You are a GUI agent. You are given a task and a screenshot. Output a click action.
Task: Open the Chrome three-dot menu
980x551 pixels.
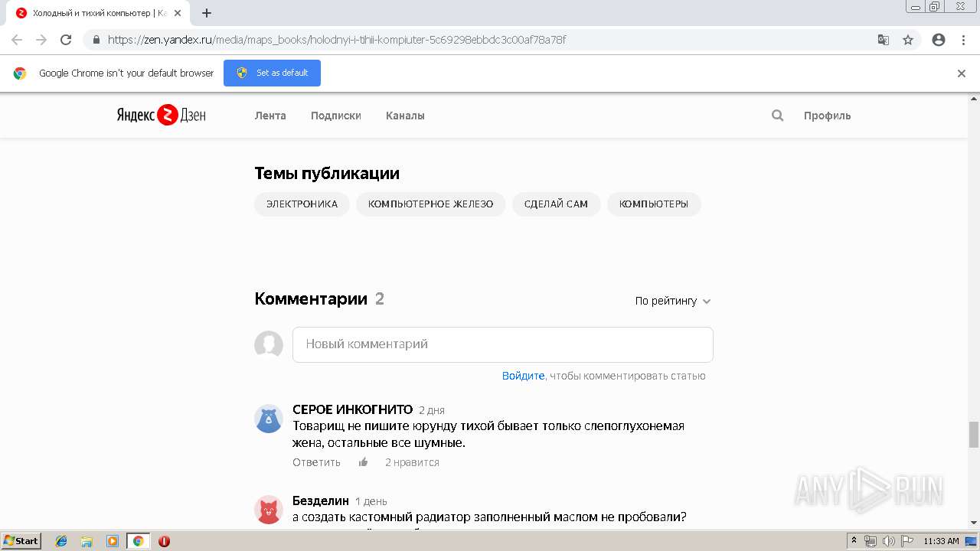963,40
